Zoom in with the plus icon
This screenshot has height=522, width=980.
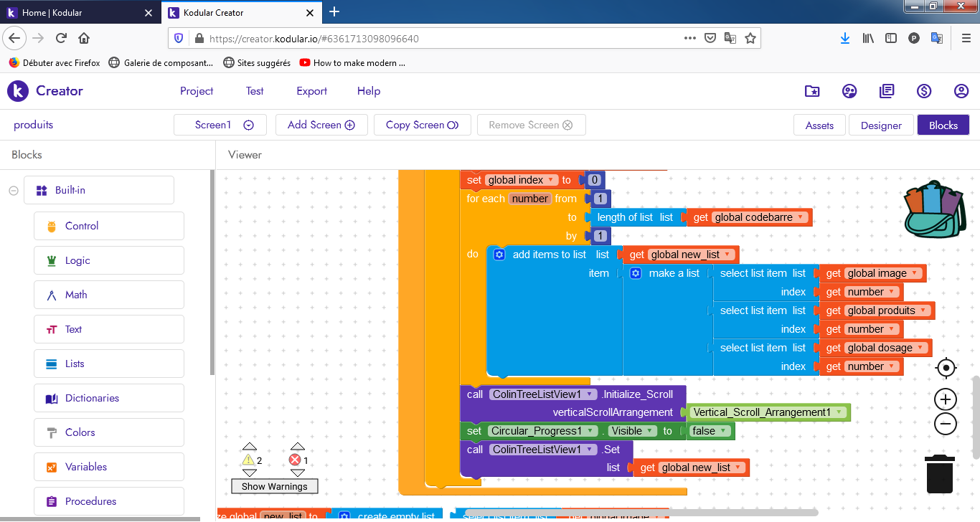[946, 399]
